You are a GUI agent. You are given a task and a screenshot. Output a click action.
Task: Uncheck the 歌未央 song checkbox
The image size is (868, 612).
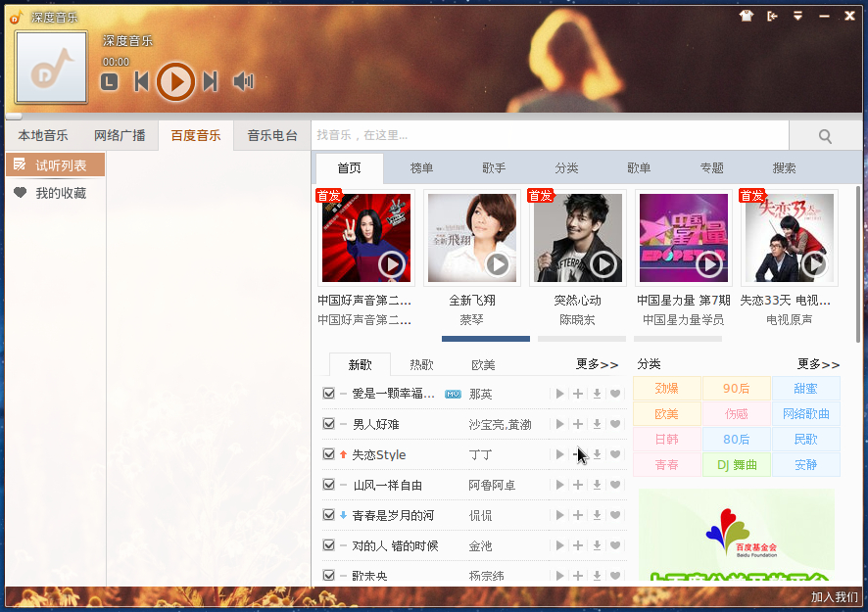pyautogui.click(x=329, y=576)
